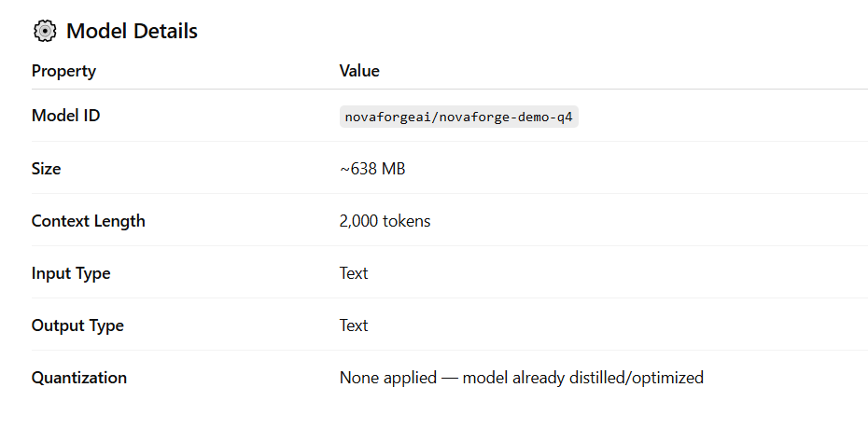Click the Model ID property label

[65, 116]
